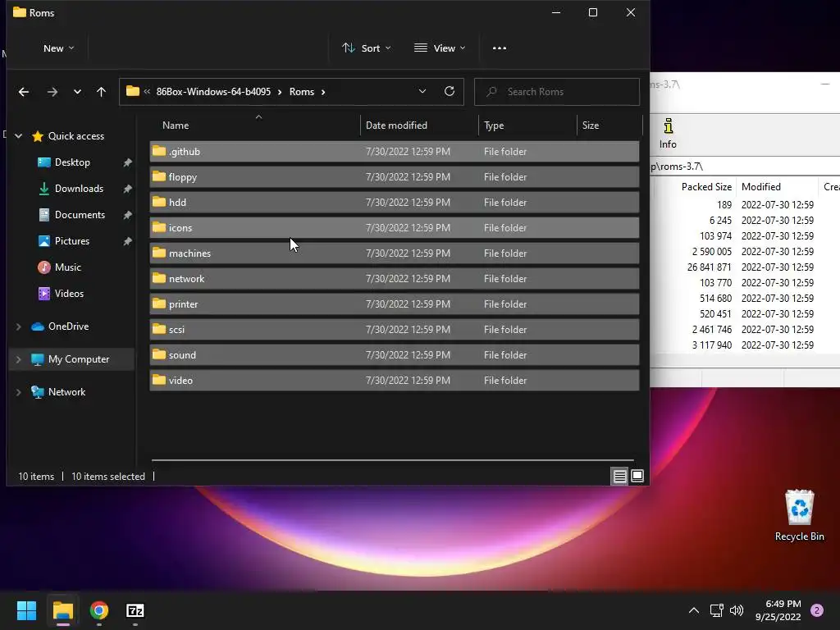840x630 pixels.
Task: Open Pictures in the sidebar
Action: [x=72, y=241]
